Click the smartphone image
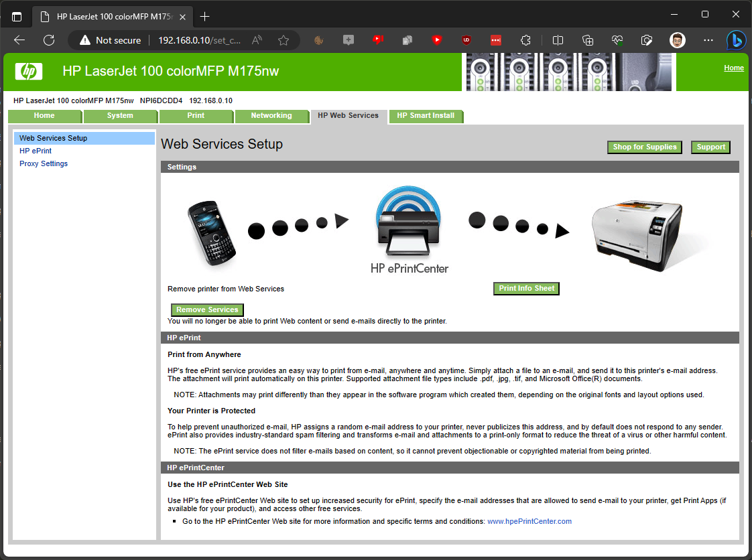The width and height of the screenshot is (752, 560). [x=212, y=234]
